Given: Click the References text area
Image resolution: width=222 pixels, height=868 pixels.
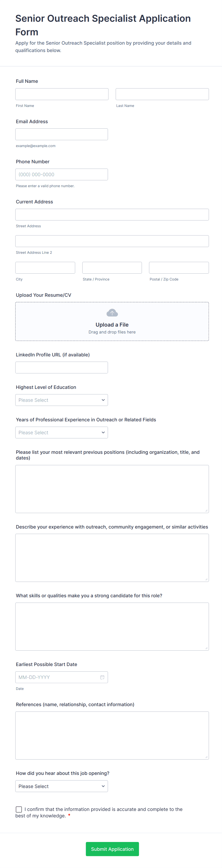Looking at the screenshot, I should (x=112, y=735).
